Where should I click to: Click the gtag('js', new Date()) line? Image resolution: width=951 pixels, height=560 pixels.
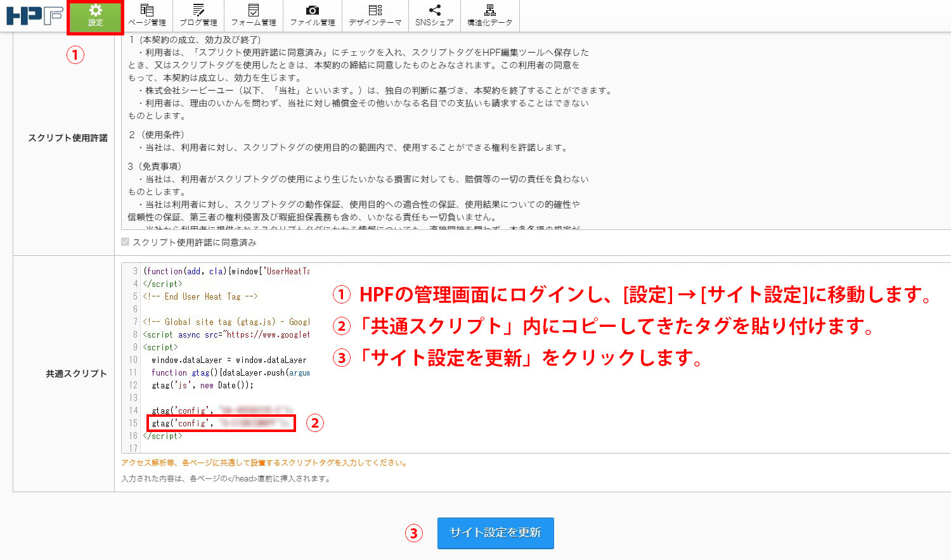[202, 385]
